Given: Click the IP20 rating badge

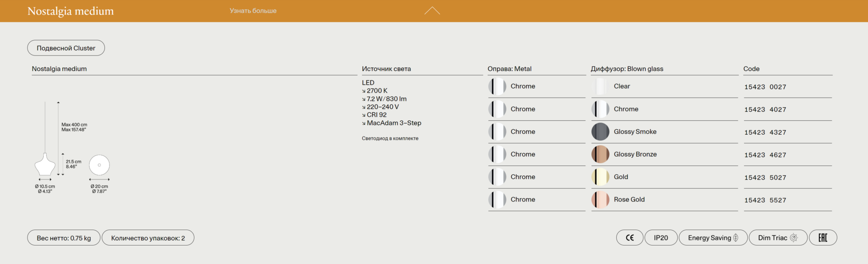Looking at the screenshot, I should click(x=660, y=238).
